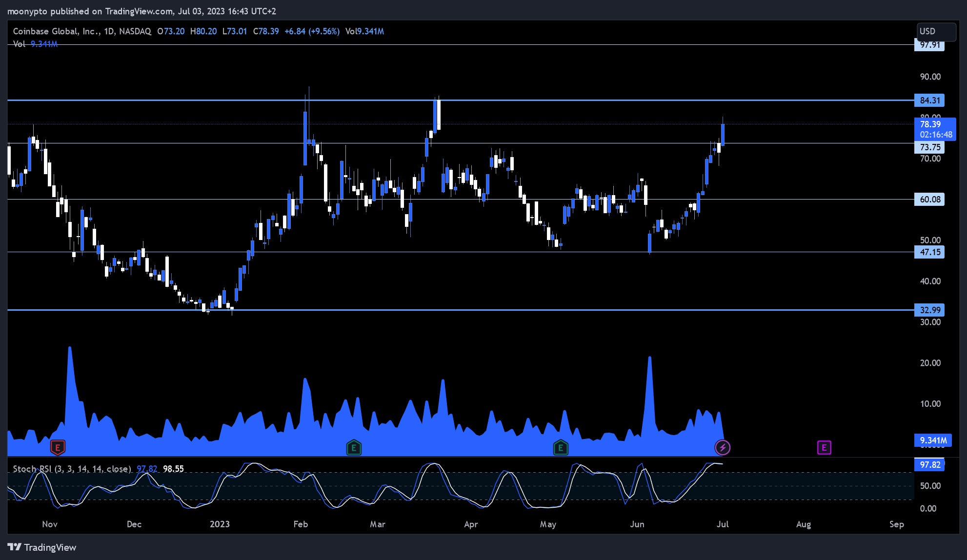Click the Jun label on time axis
Screen dimensions: 967x560
tap(637, 524)
